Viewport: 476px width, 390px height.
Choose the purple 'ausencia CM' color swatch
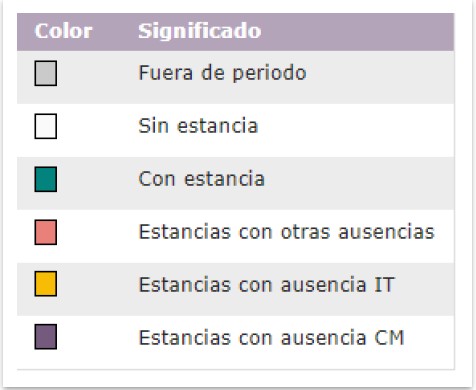pos(46,337)
